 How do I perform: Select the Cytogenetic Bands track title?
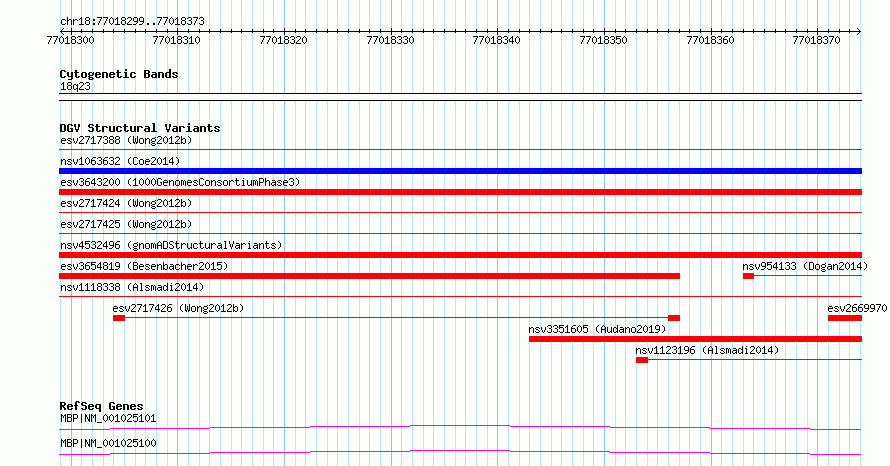coord(119,74)
